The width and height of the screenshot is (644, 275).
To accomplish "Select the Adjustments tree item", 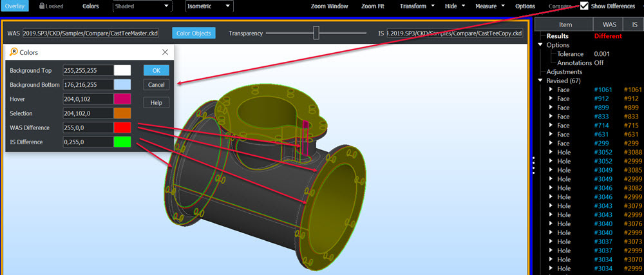I will 564,72.
